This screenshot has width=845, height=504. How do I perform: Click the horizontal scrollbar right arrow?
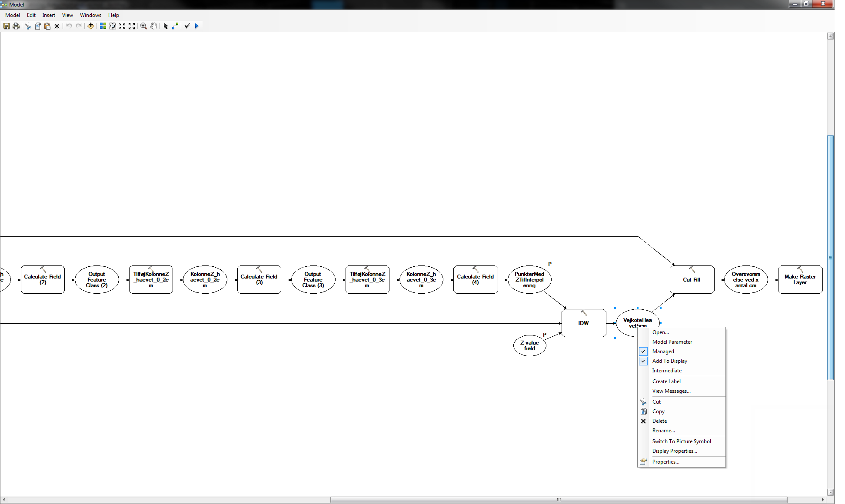[x=823, y=500]
